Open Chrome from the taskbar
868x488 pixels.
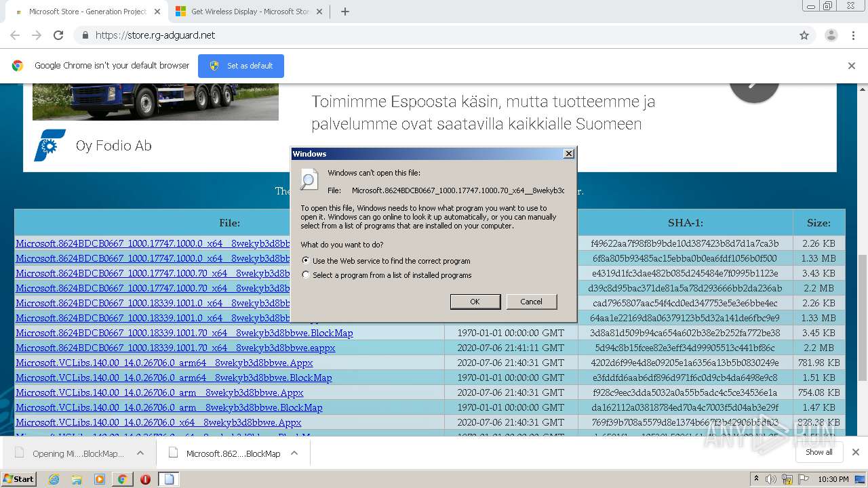pyautogui.click(x=122, y=479)
